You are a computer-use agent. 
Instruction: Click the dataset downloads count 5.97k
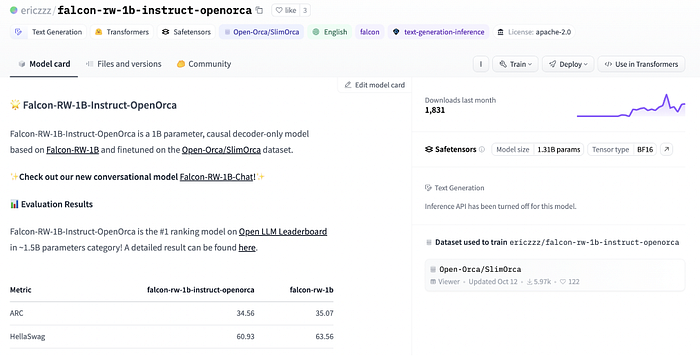click(539, 282)
